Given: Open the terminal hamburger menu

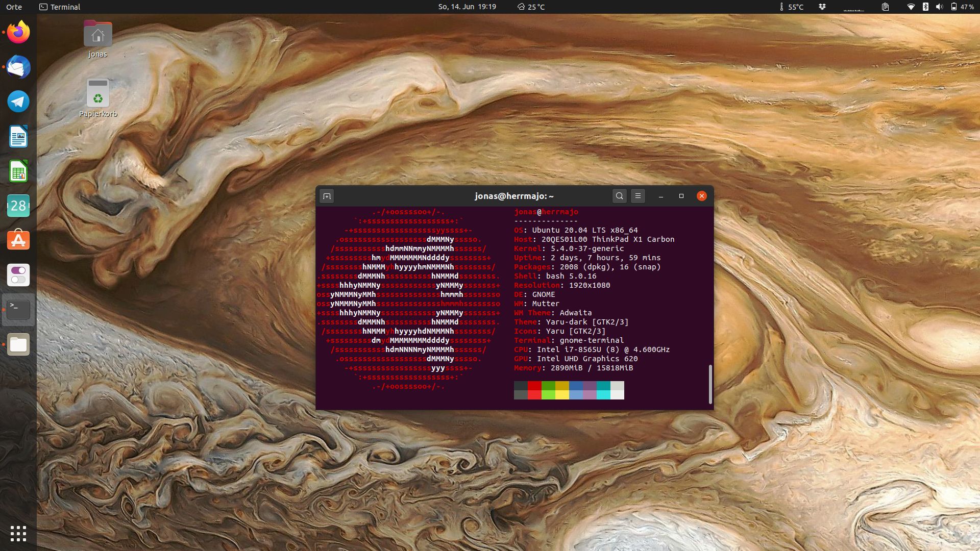Looking at the screenshot, I should pyautogui.click(x=638, y=196).
